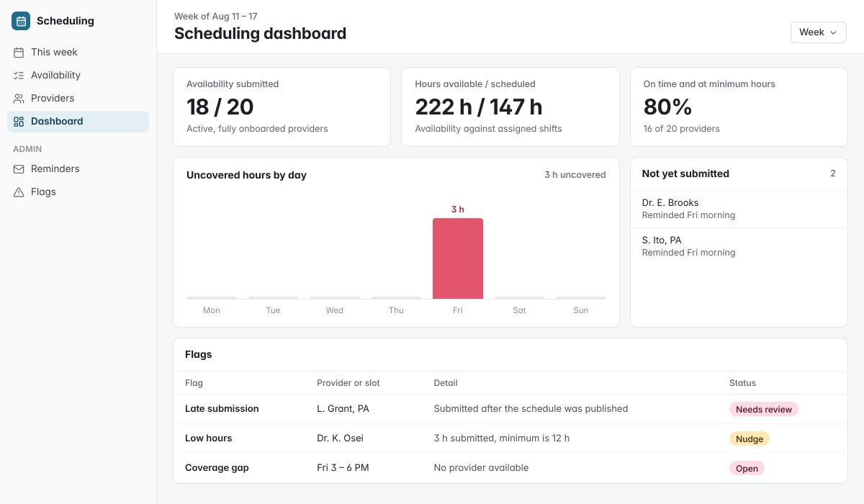Select S. Ito, PA in Not yet submitted
Viewport: 864px width, 504px height.
739,246
